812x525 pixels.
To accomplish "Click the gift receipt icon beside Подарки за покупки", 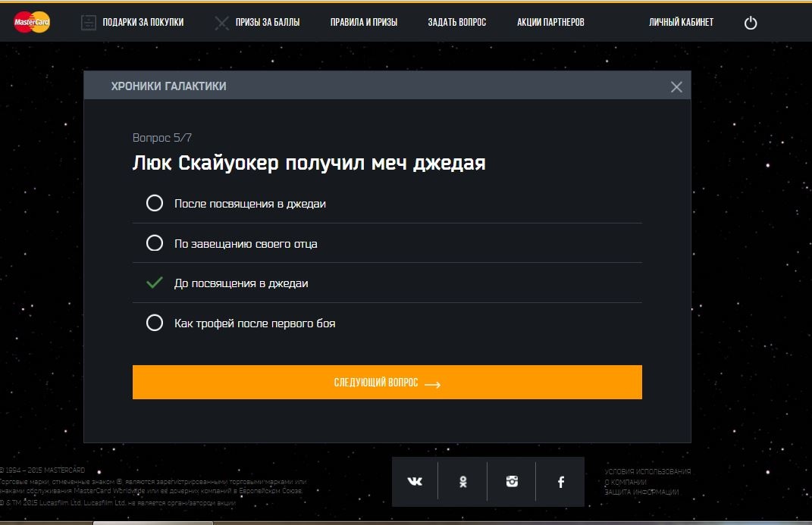I will [89, 23].
